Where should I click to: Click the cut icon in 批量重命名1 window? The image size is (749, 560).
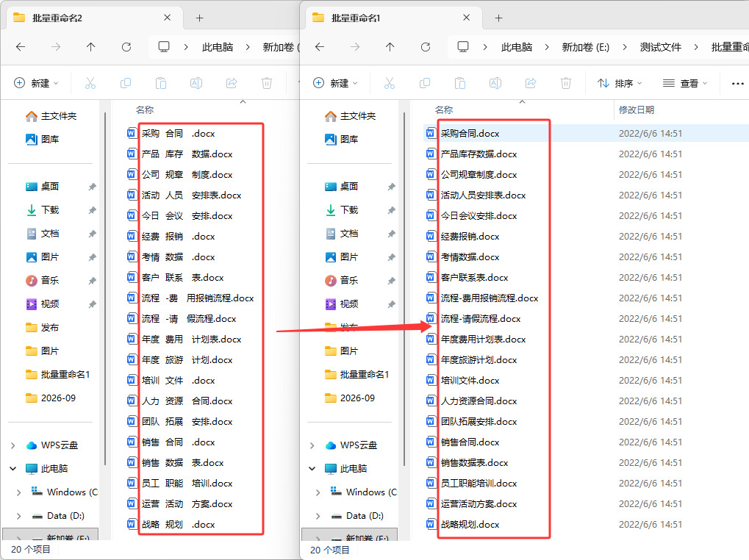(x=390, y=83)
